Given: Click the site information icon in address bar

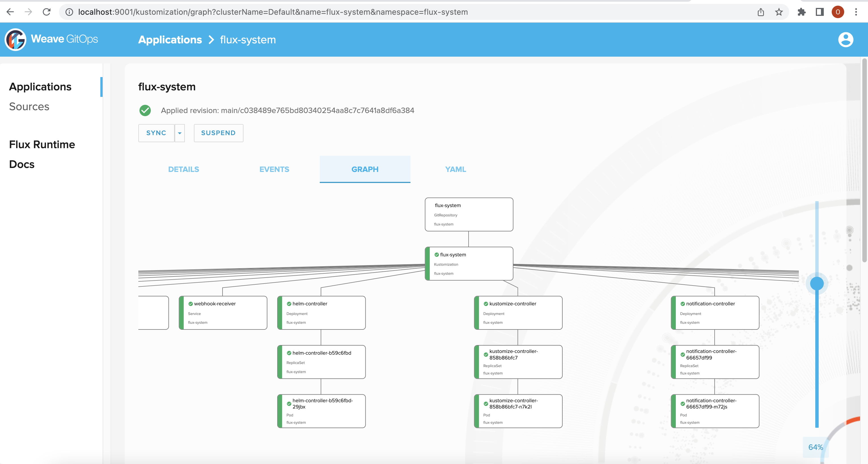Looking at the screenshot, I should 69,12.
